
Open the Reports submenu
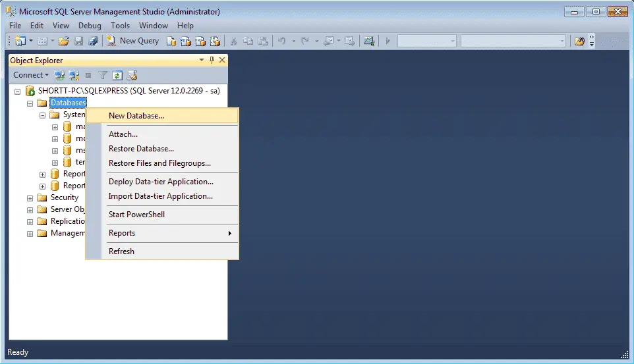click(162, 233)
